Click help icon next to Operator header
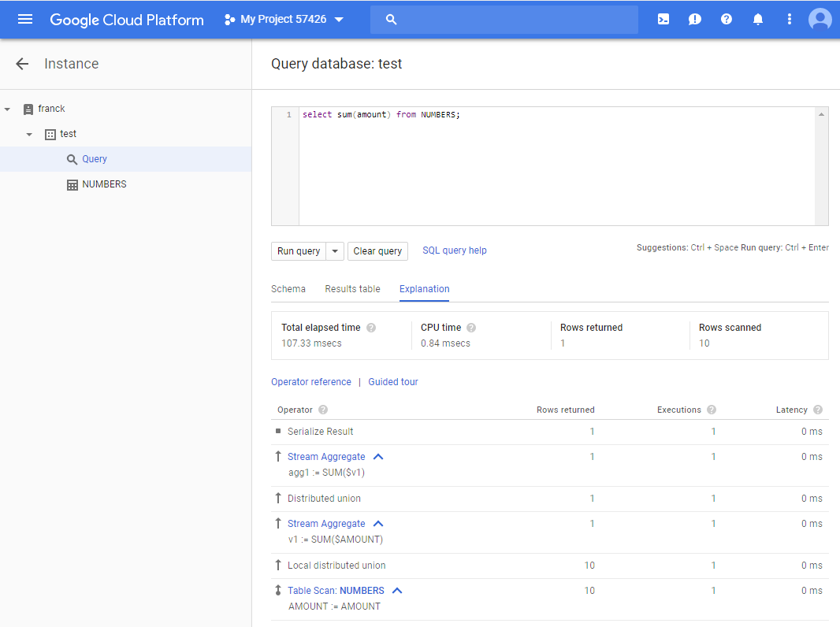840x627 pixels. click(x=323, y=410)
